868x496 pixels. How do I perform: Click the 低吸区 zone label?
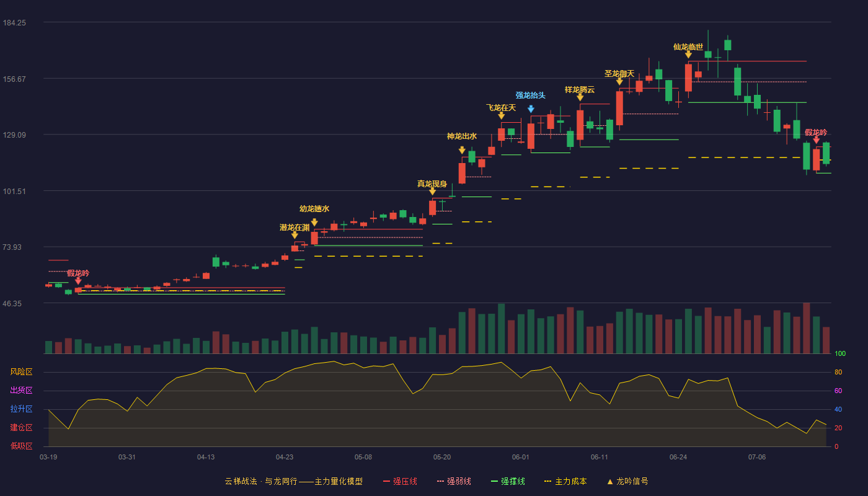tap(22, 446)
